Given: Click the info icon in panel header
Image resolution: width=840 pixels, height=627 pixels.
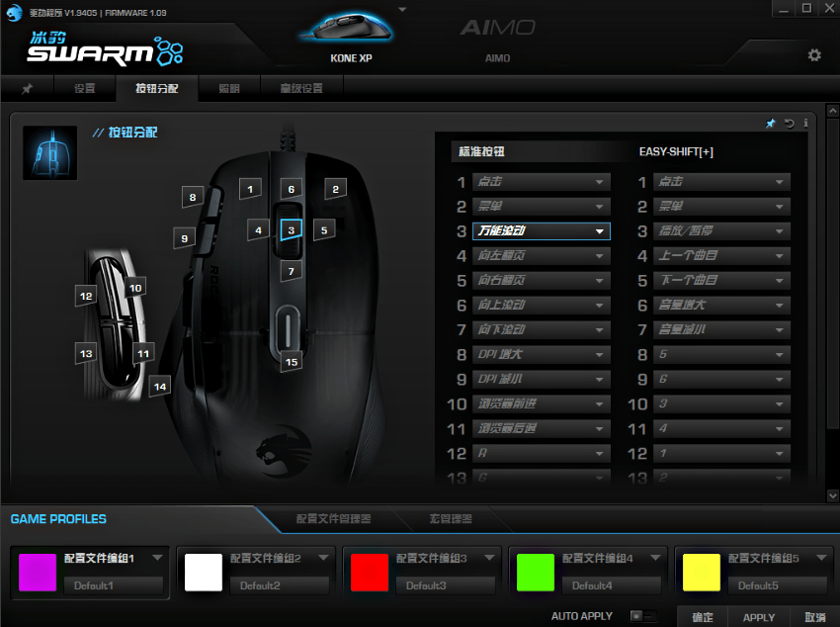Looking at the screenshot, I should click(x=805, y=124).
